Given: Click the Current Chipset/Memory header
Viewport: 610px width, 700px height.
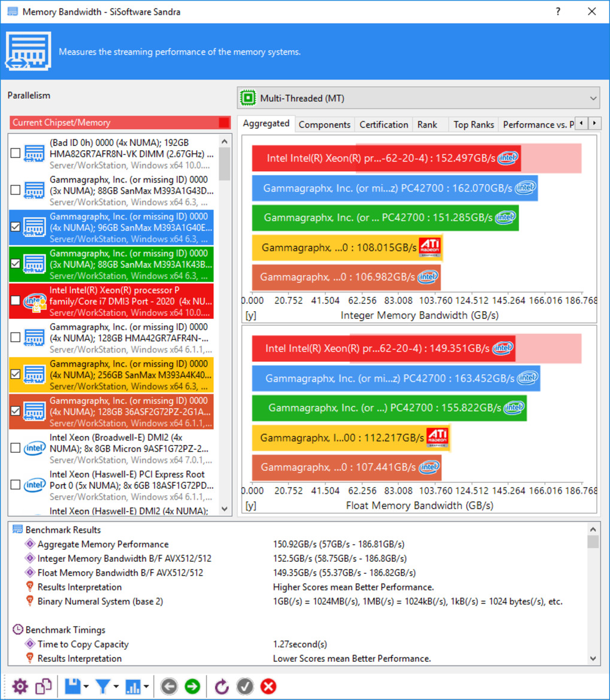Looking at the screenshot, I should tap(120, 122).
